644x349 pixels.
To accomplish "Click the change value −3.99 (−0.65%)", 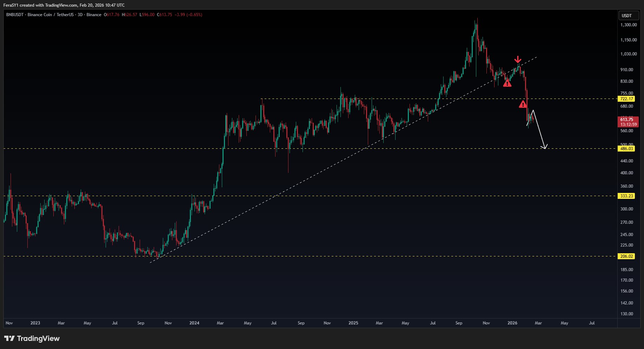I will (x=188, y=15).
